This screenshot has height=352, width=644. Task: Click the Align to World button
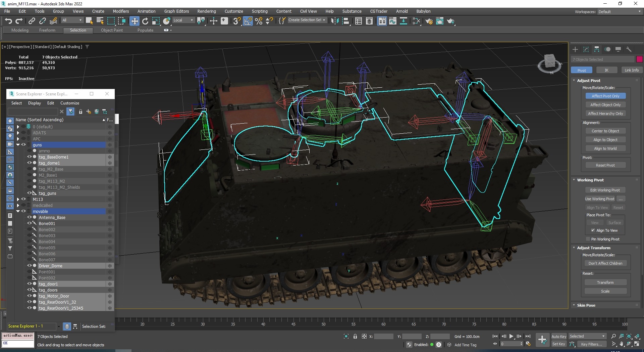tap(605, 148)
